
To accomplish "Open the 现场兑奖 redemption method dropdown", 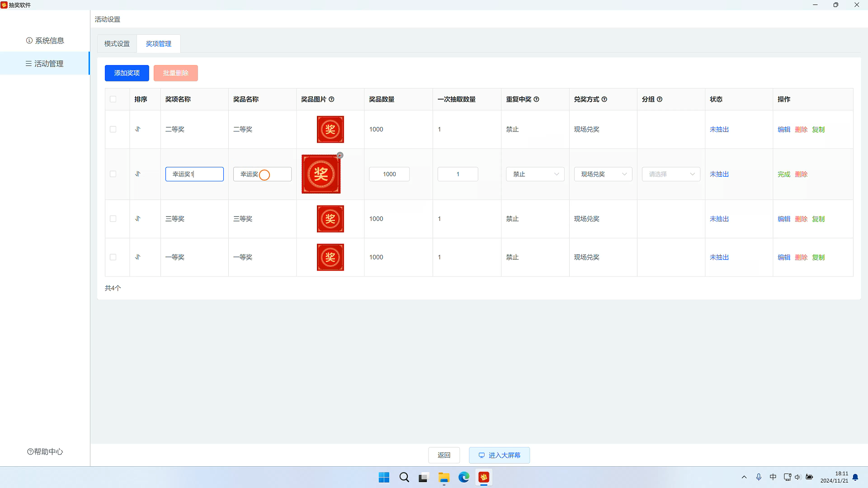I will coord(603,174).
